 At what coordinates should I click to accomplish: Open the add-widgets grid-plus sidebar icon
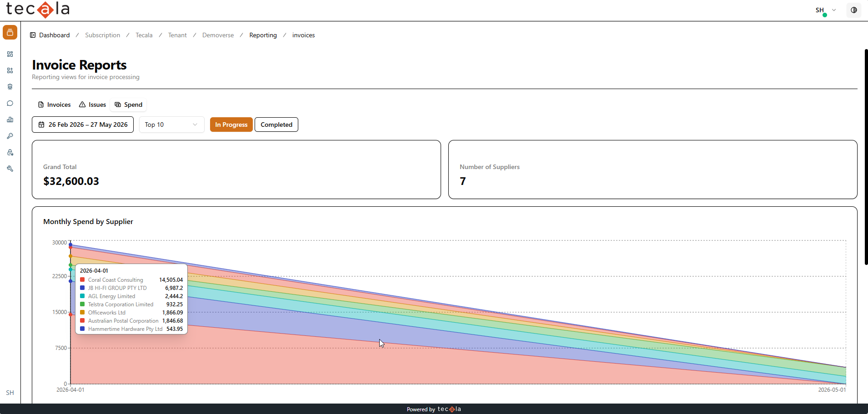tap(10, 70)
